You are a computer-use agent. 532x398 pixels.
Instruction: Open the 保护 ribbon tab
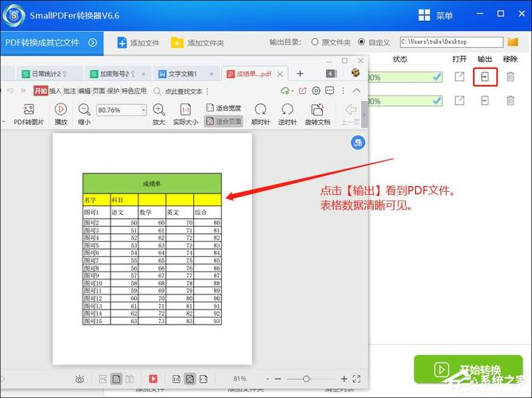tap(113, 91)
